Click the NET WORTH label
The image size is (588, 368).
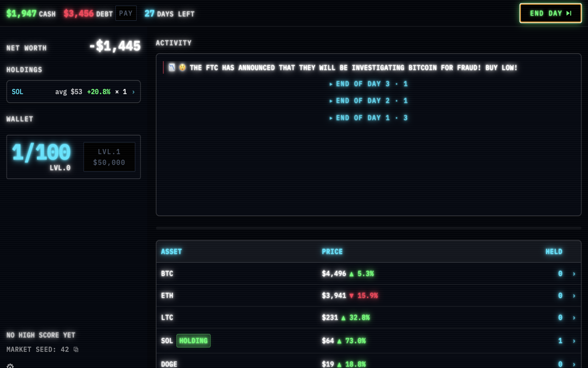27,48
